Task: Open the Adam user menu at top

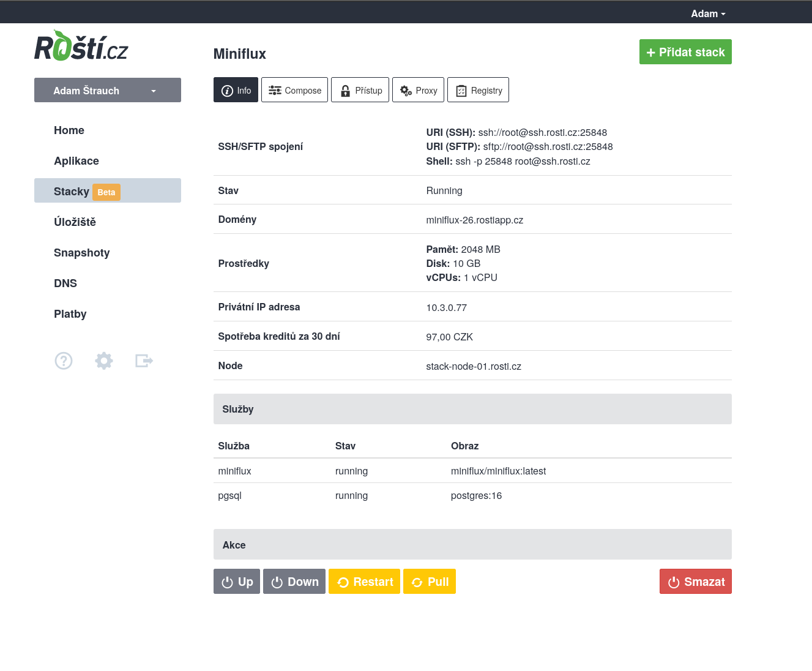Action: [708, 13]
